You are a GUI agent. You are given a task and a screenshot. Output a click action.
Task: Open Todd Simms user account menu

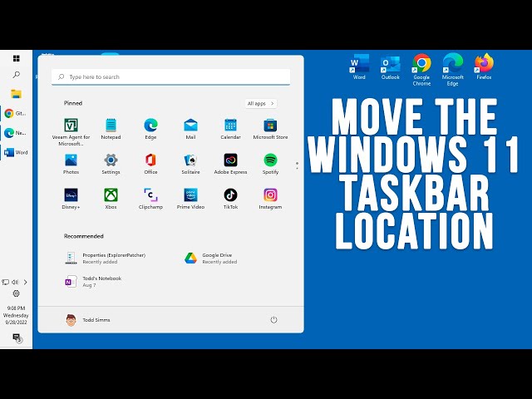88,319
